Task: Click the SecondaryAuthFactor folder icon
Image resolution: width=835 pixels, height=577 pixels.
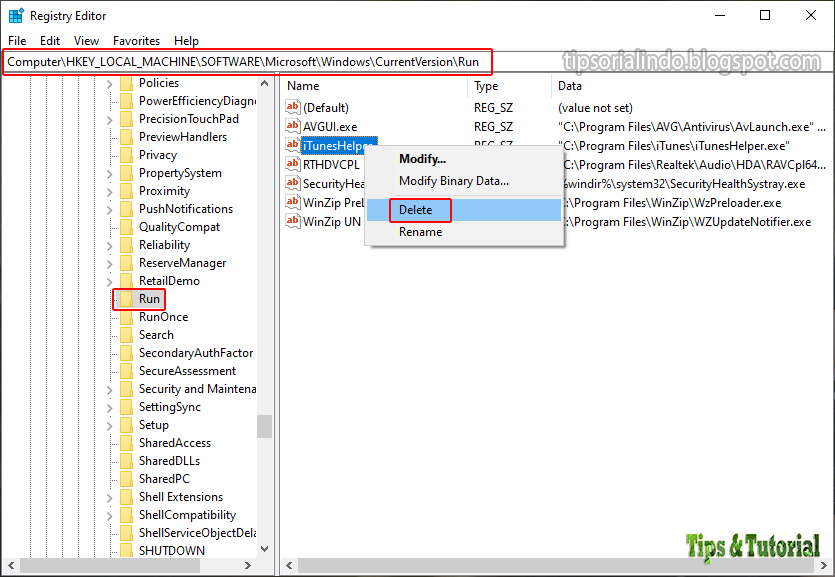Action: click(x=126, y=353)
